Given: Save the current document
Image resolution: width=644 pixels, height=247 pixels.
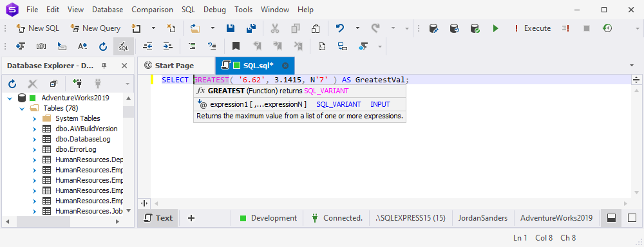Looking at the screenshot, I should point(231,28).
